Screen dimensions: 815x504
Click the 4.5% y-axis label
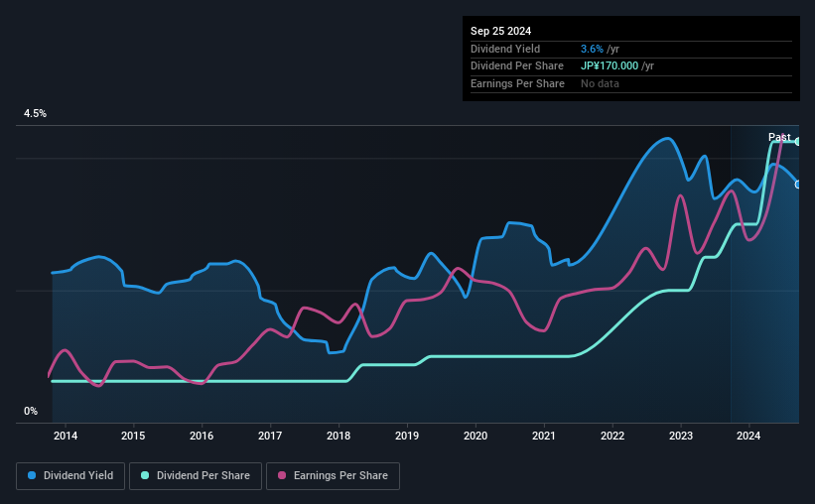click(36, 113)
